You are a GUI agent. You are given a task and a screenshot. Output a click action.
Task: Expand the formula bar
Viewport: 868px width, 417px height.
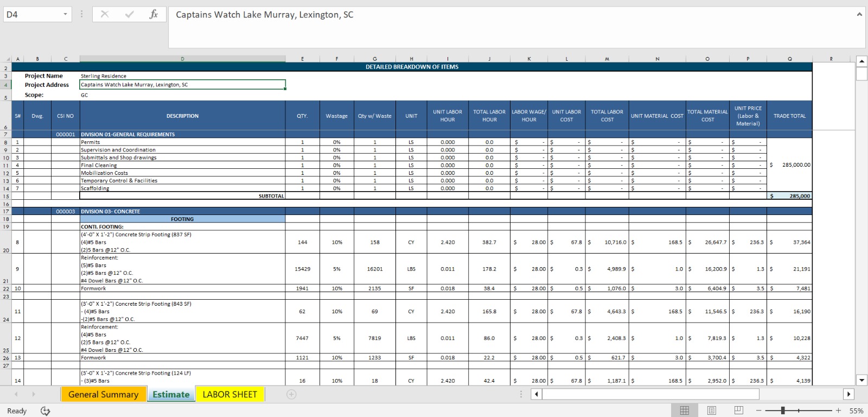coord(859,14)
